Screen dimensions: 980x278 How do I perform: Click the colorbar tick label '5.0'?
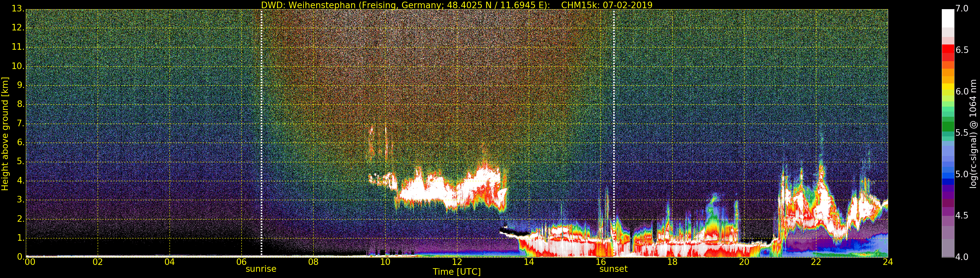point(962,174)
